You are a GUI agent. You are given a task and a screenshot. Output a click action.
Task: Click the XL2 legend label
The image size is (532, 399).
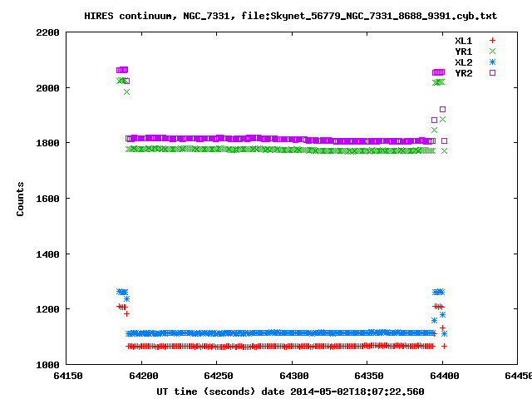click(x=464, y=62)
